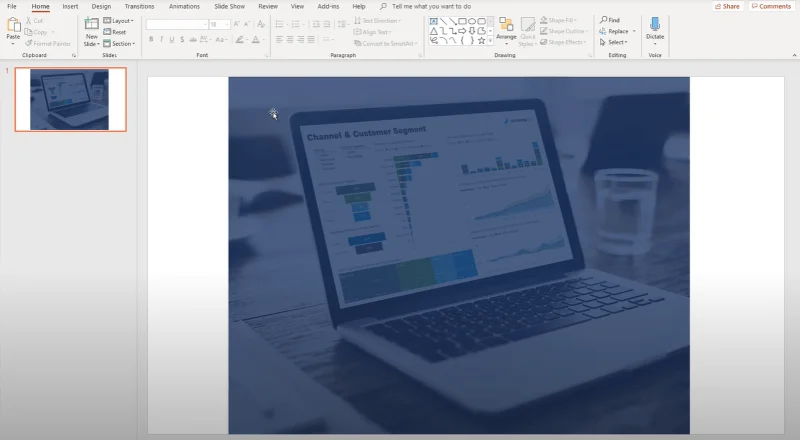Select the Star shape in gallery

[x=481, y=40]
